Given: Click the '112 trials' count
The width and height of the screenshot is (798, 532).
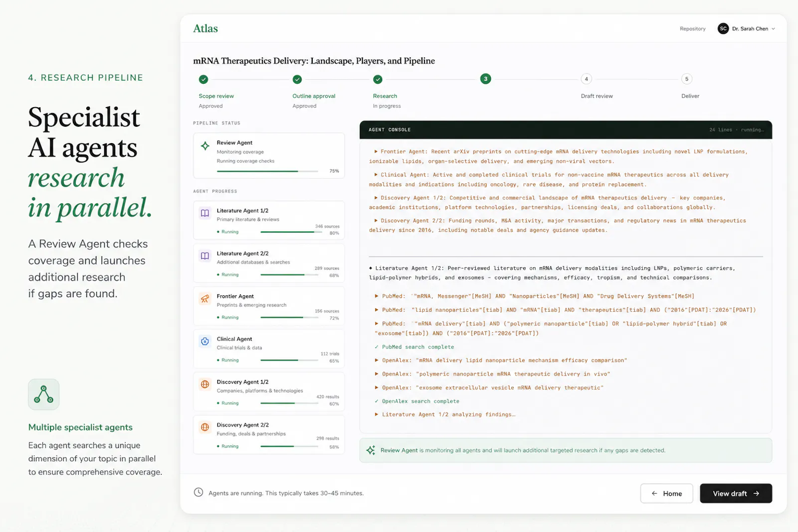Looking at the screenshot, I should click(330, 354).
